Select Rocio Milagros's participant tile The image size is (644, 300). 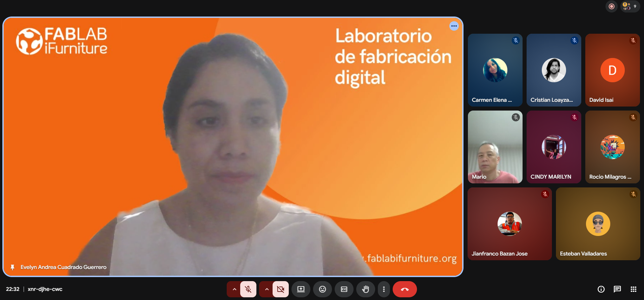[x=613, y=147]
